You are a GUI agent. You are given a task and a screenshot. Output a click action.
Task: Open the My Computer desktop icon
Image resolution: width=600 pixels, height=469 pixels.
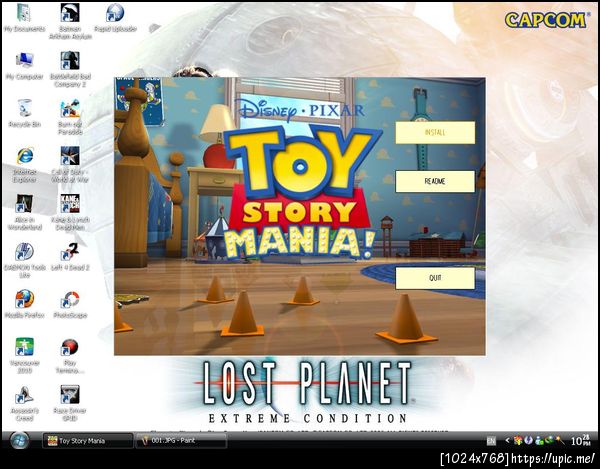(x=24, y=66)
